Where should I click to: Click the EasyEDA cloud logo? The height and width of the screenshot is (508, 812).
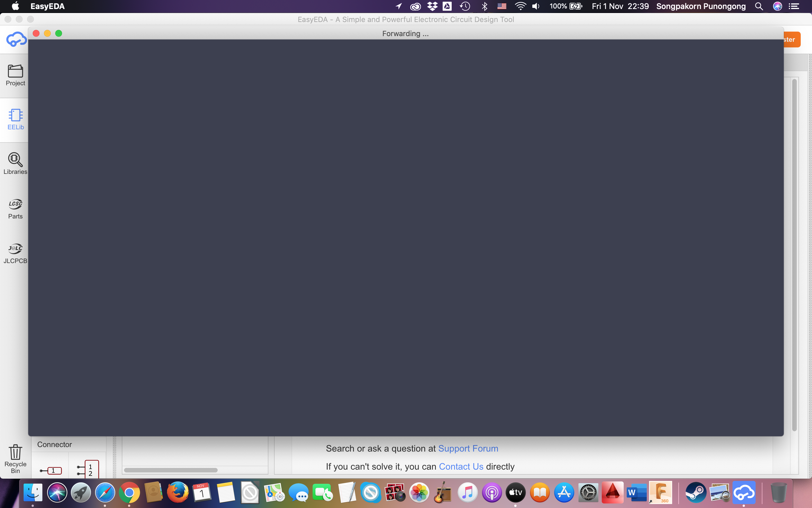(16, 39)
